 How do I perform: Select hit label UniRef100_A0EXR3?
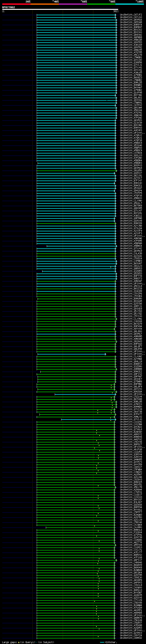[131, 130]
